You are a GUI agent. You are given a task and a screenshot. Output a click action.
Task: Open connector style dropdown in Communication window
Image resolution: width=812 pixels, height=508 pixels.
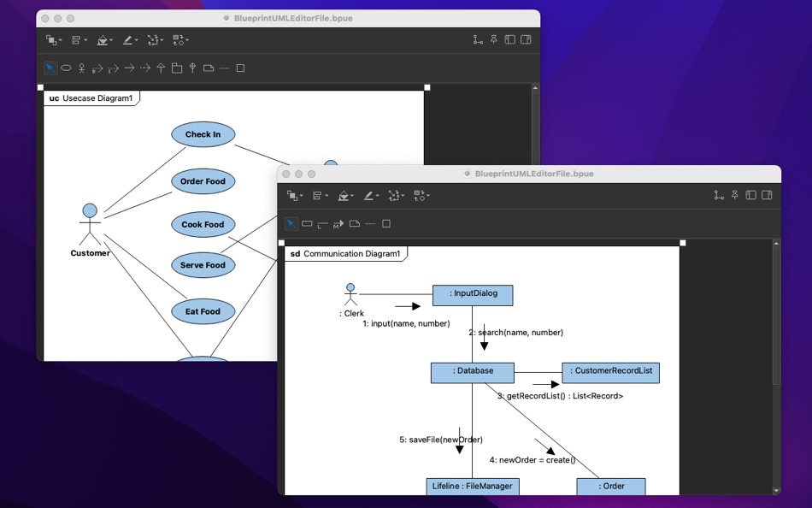pos(396,196)
